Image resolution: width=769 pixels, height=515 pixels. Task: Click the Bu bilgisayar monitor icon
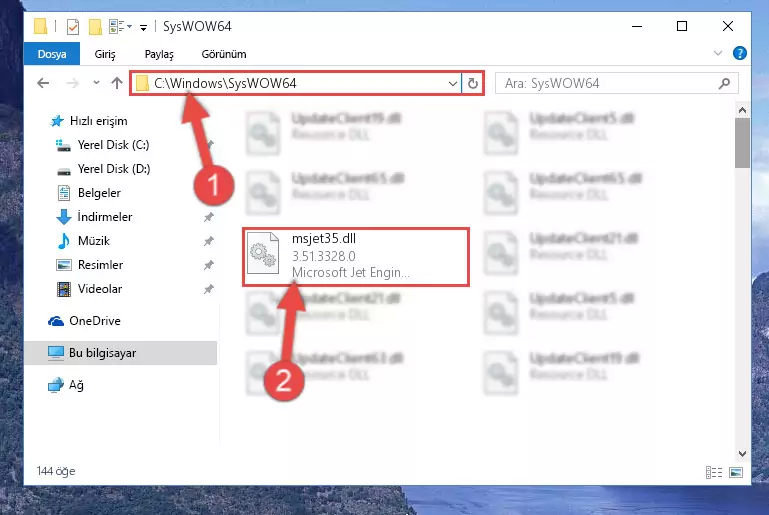coord(56,353)
